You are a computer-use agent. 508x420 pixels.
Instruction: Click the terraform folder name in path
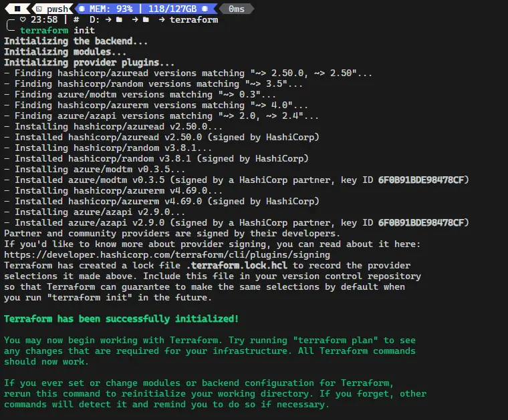click(194, 20)
